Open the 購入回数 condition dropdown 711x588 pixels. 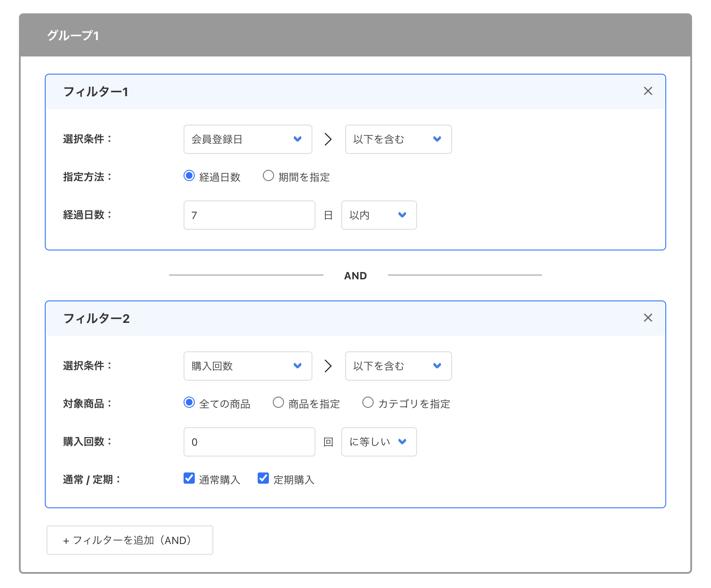click(247, 366)
